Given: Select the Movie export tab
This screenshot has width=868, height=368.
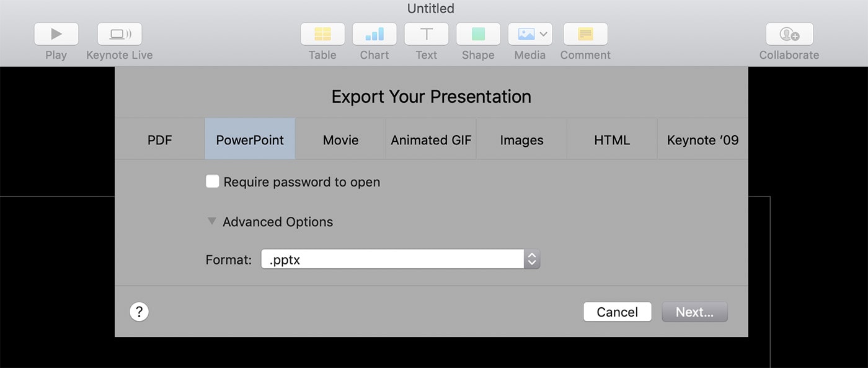Looking at the screenshot, I should pyautogui.click(x=340, y=140).
